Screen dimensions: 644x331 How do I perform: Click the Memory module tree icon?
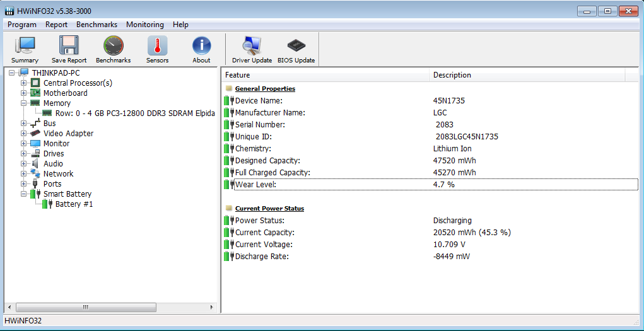(x=36, y=103)
